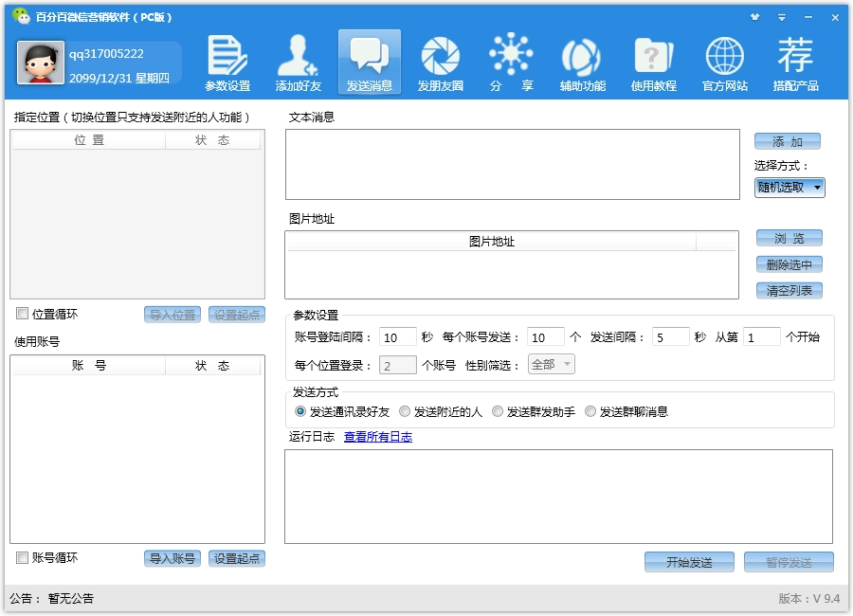Open the 辅助功能 auxiliary functions icon

click(x=582, y=63)
